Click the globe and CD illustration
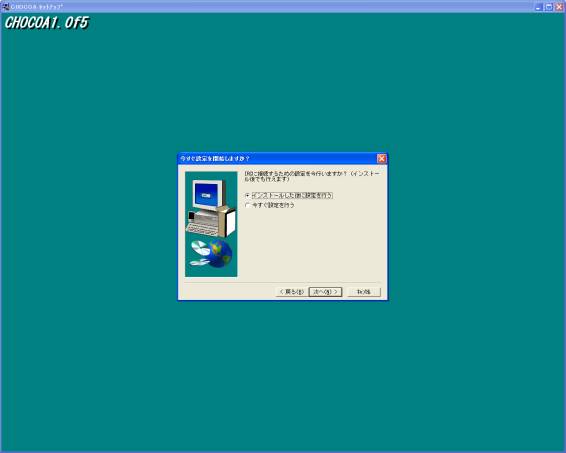Viewport: 566px width, 453px height. pos(211,254)
